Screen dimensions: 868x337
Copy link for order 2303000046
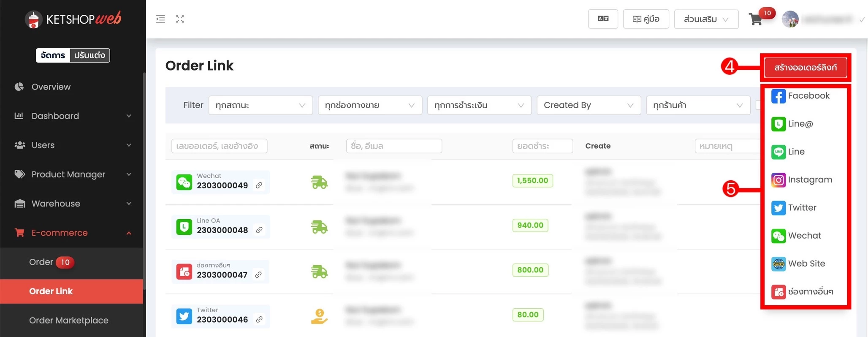point(259,320)
